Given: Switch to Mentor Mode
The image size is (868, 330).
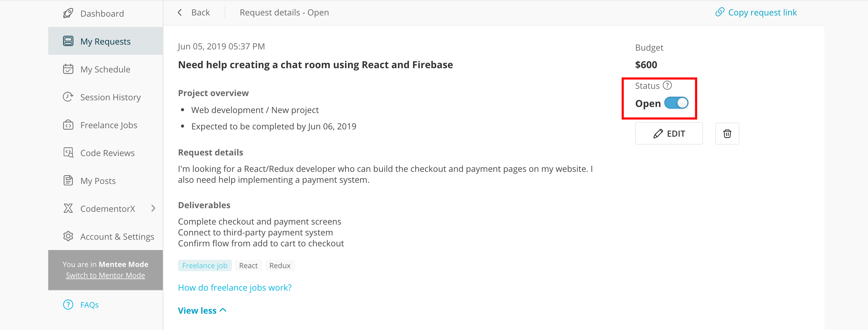Looking at the screenshot, I should (105, 275).
